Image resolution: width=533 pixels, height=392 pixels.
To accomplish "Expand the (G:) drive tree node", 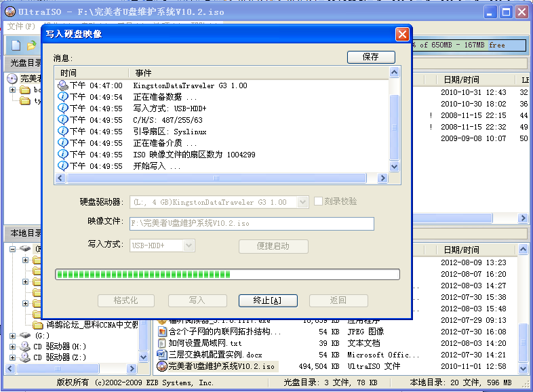I will 13,336.
